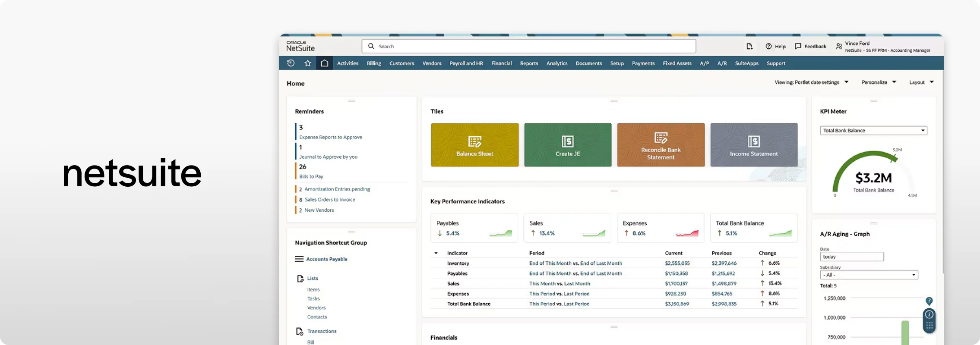This screenshot has width=980, height=345.
Task: Click the Total Bank Balance sparkline chart
Action: [781, 233]
